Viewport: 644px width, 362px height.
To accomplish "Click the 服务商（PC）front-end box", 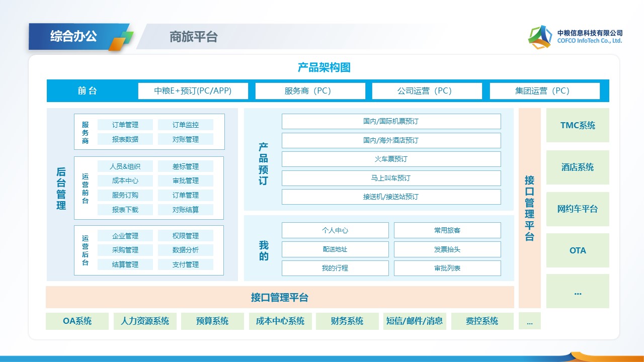I will tap(310, 91).
